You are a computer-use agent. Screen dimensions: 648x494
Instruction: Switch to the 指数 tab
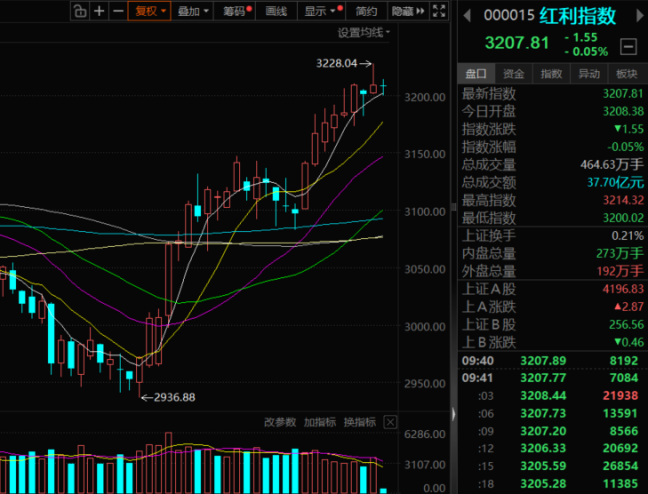(x=551, y=74)
